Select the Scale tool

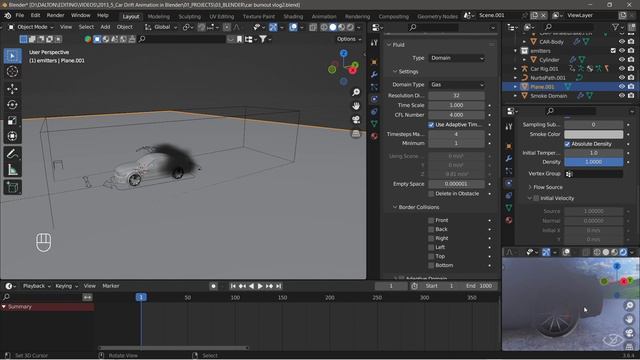[12, 120]
